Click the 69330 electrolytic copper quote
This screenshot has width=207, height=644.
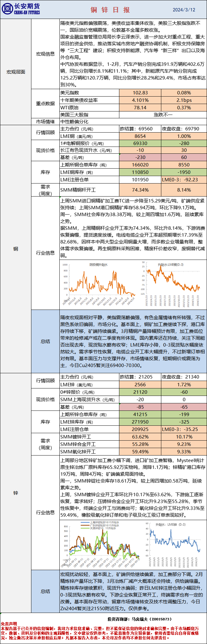[140, 143]
